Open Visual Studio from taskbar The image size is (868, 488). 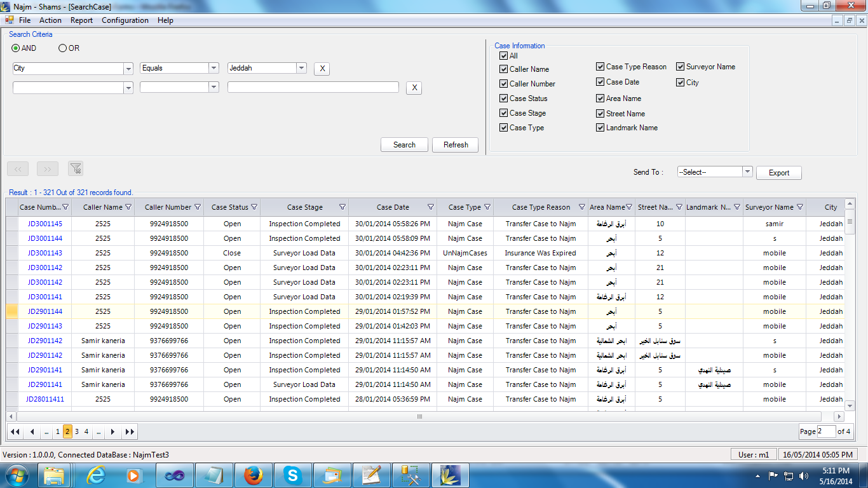coord(174,475)
